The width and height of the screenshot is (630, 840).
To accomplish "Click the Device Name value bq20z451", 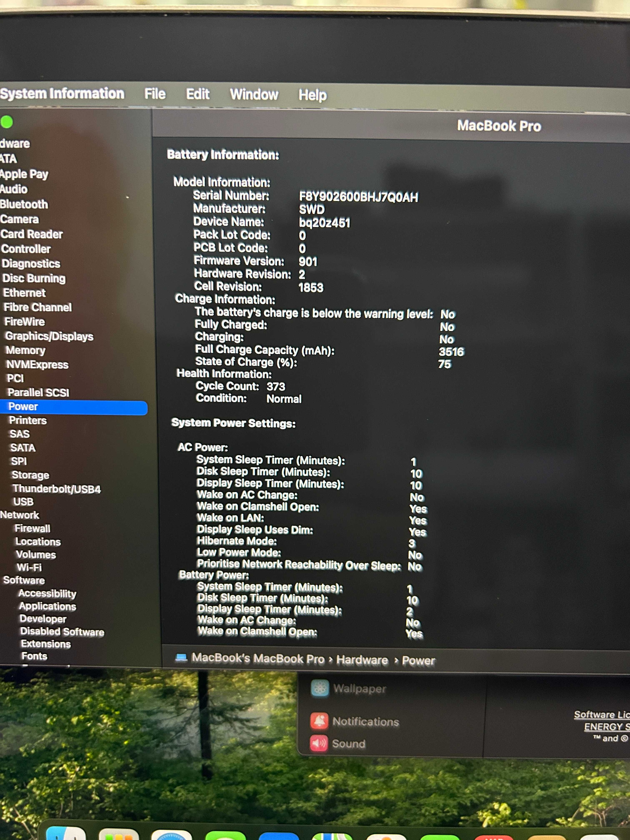I will tap(325, 223).
